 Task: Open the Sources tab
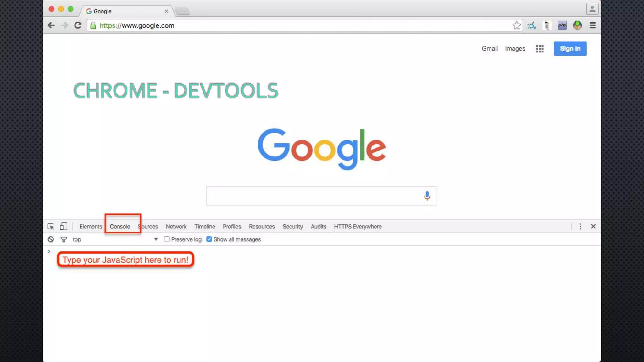click(148, 227)
